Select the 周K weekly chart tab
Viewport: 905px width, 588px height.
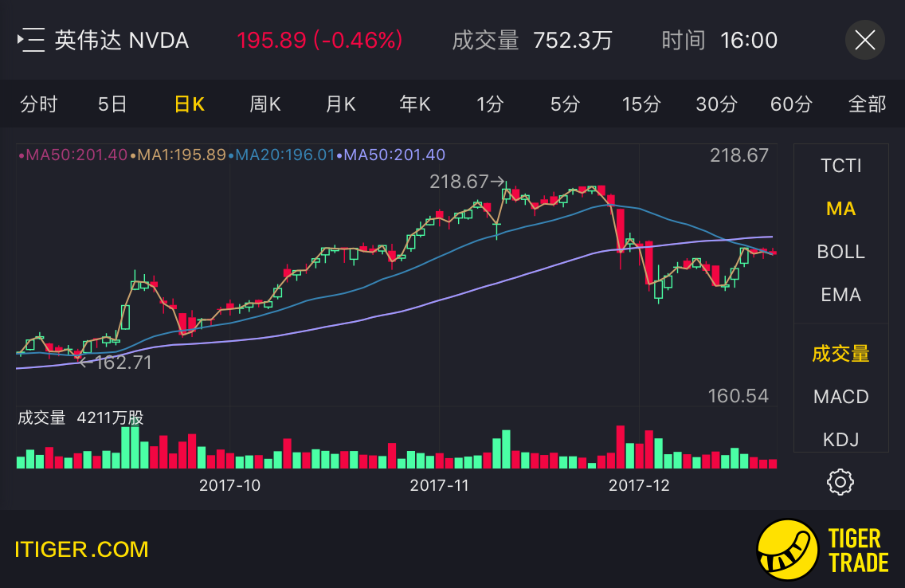pyautogui.click(x=264, y=104)
